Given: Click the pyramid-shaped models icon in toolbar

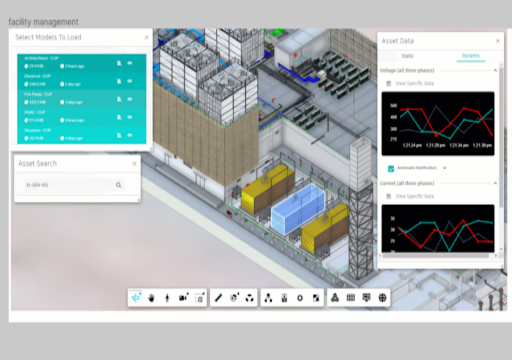Looking at the screenshot, I should tap(335, 297).
